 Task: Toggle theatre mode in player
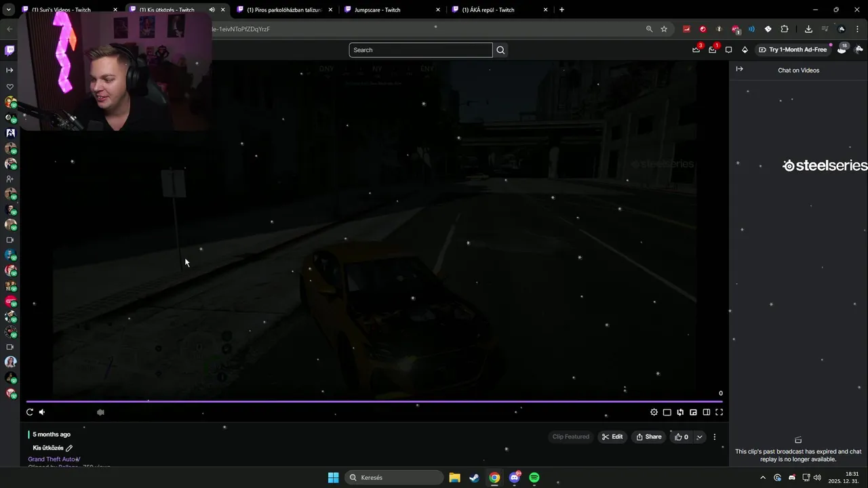point(706,412)
